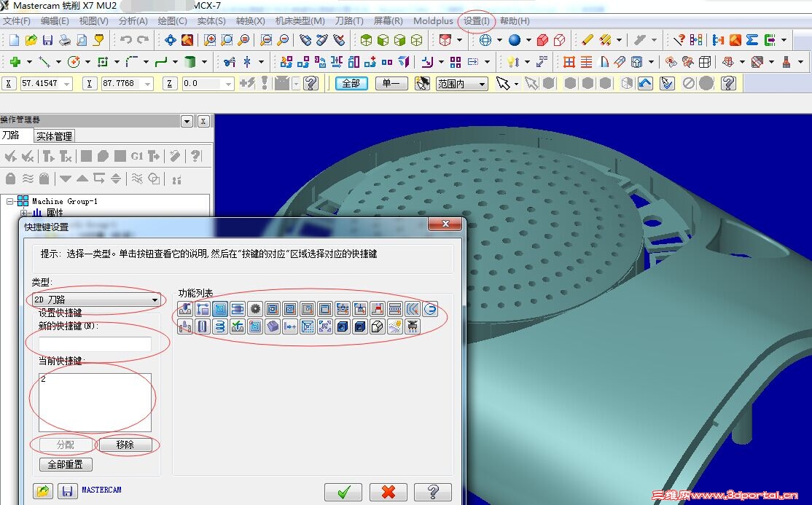Click the yellow pencil Delete entity icon
Screen dimensions: 812x505
point(587,40)
